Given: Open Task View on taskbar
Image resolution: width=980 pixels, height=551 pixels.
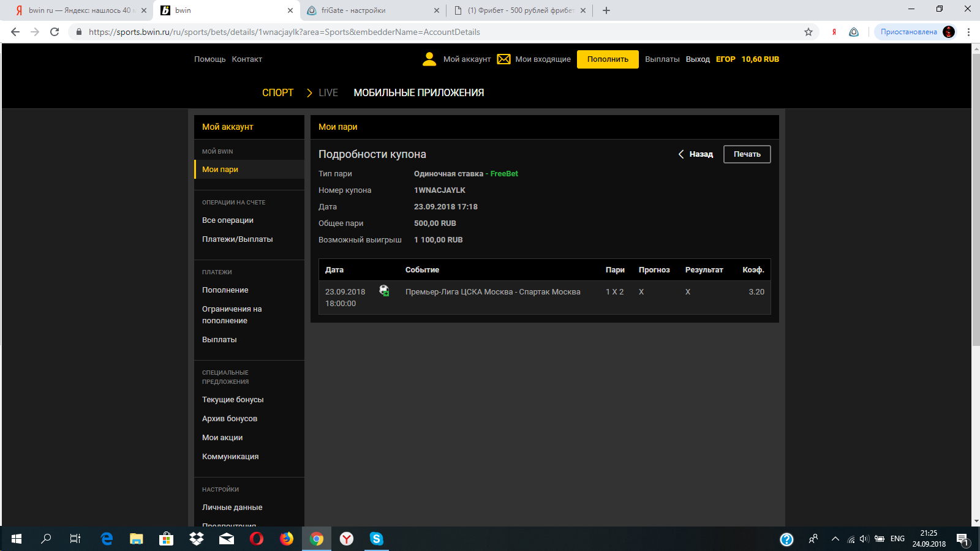Looking at the screenshot, I should [75, 539].
